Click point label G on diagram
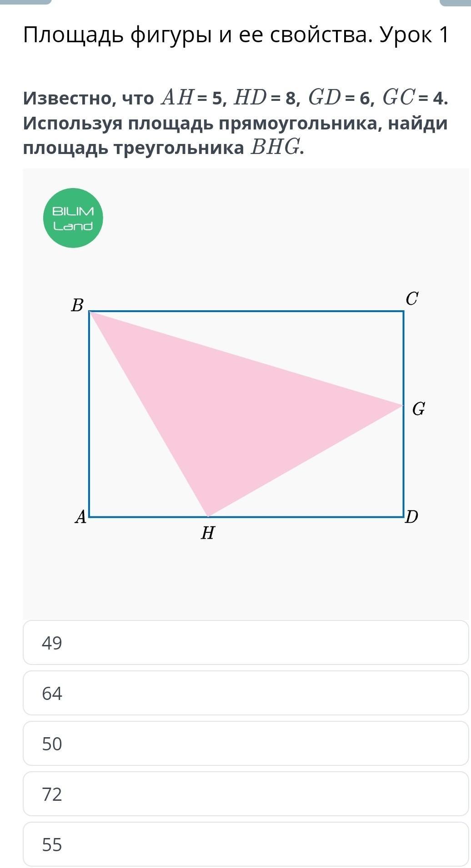 pos(418,410)
